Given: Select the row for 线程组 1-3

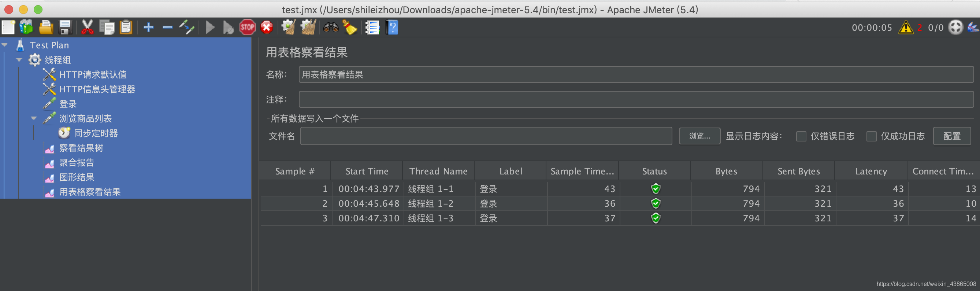Looking at the screenshot, I should pyautogui.click(x=620, y=218).
